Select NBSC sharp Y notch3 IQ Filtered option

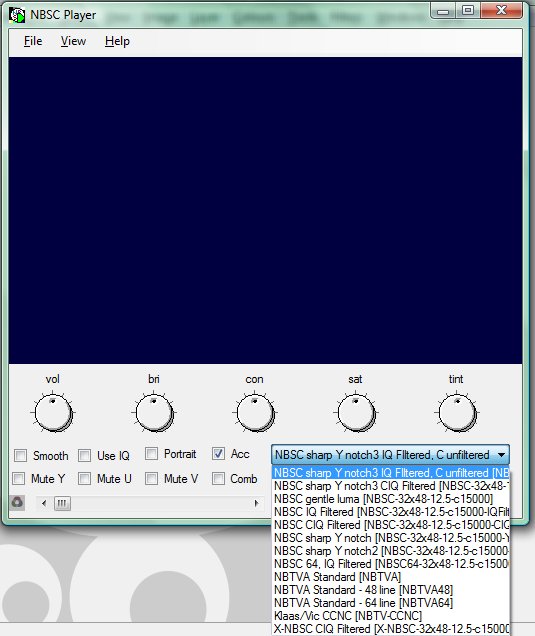point(391,473)
